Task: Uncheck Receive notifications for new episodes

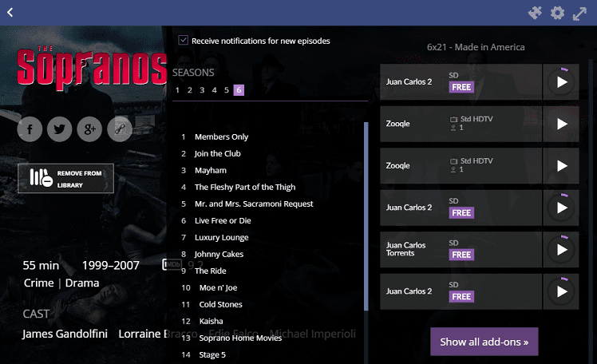Action: [183, 40]
